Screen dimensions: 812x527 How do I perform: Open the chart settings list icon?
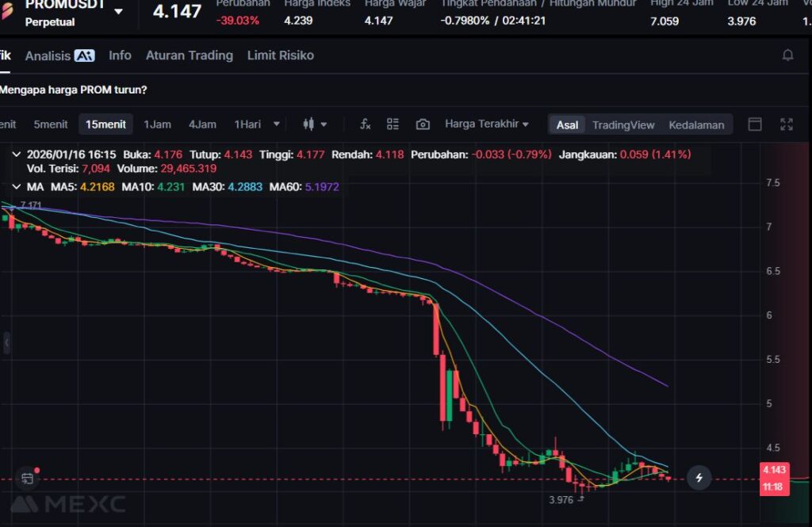point(393,124)
